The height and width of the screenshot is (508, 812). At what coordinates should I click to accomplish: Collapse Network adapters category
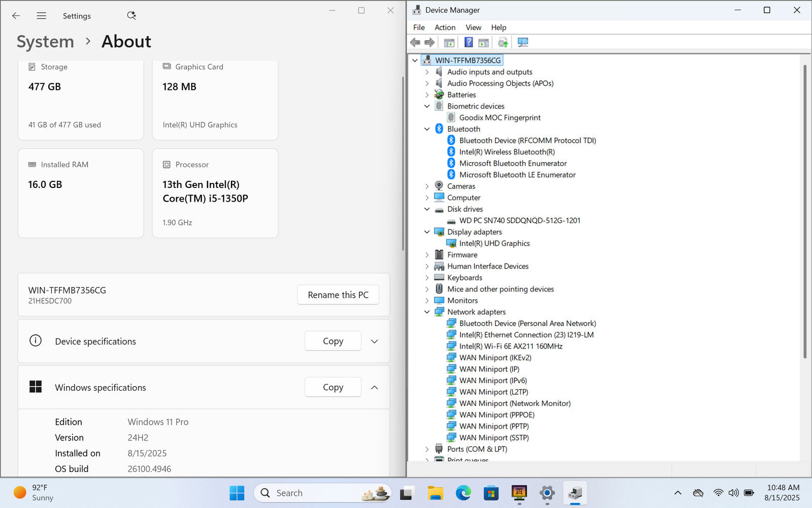(x=427, y=312)
